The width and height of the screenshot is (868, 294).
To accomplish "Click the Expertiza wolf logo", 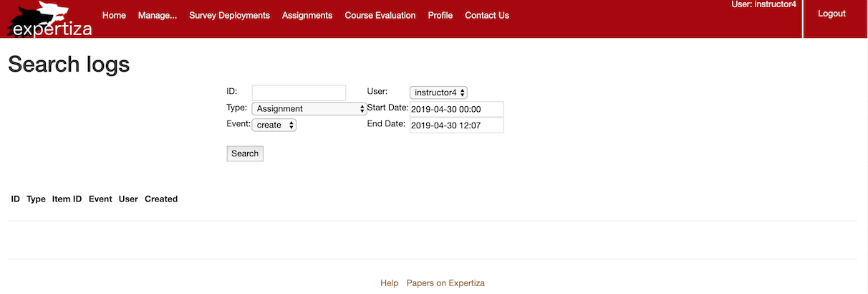I will (47, 19).
